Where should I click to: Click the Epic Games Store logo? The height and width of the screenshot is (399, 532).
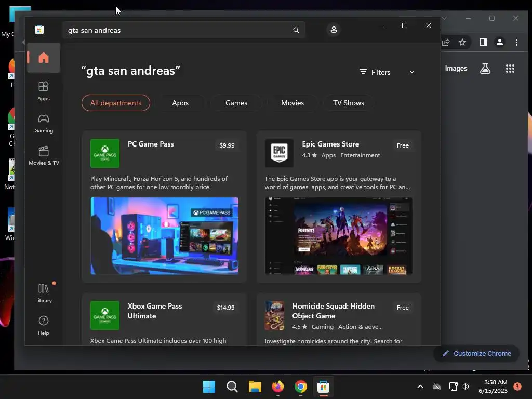(279, 153)
